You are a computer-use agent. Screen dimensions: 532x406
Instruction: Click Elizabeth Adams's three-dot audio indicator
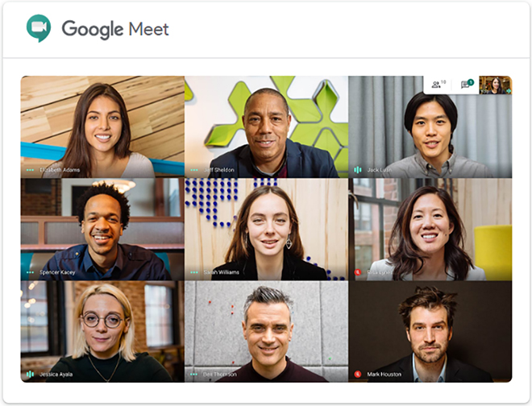30,170
